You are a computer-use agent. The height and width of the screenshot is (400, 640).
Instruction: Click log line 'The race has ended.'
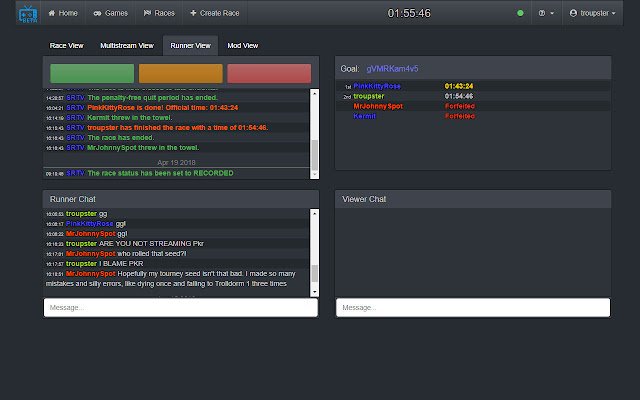coord(121,138)
